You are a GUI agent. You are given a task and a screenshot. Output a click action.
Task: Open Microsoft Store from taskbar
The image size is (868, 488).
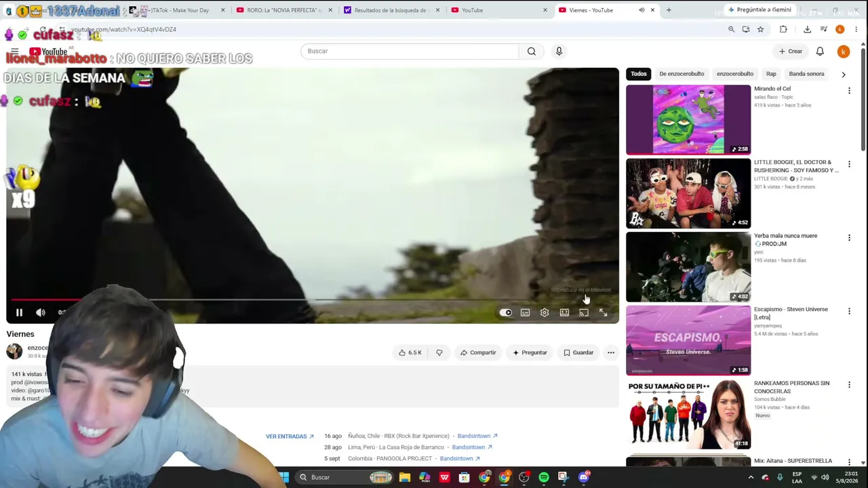(465, 477)
